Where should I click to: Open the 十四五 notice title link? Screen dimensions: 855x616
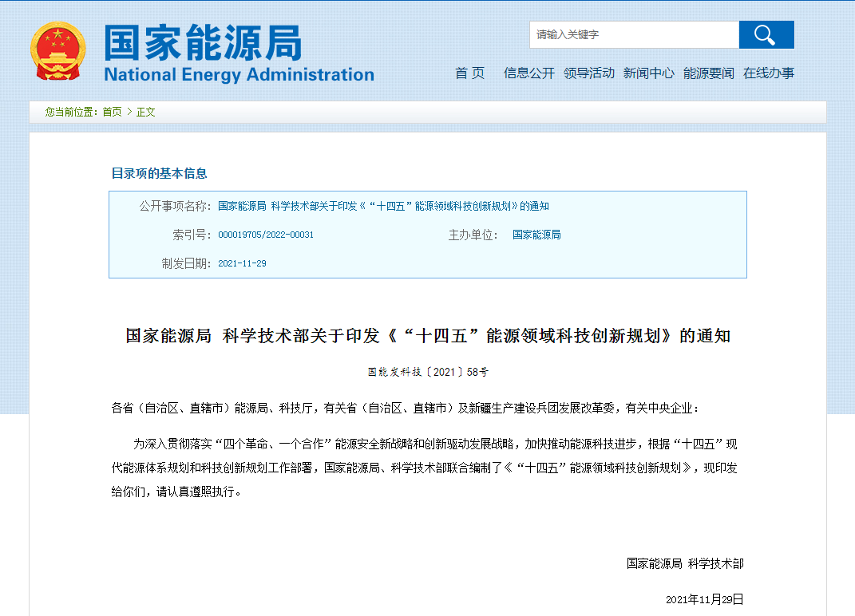pos(385,205)
